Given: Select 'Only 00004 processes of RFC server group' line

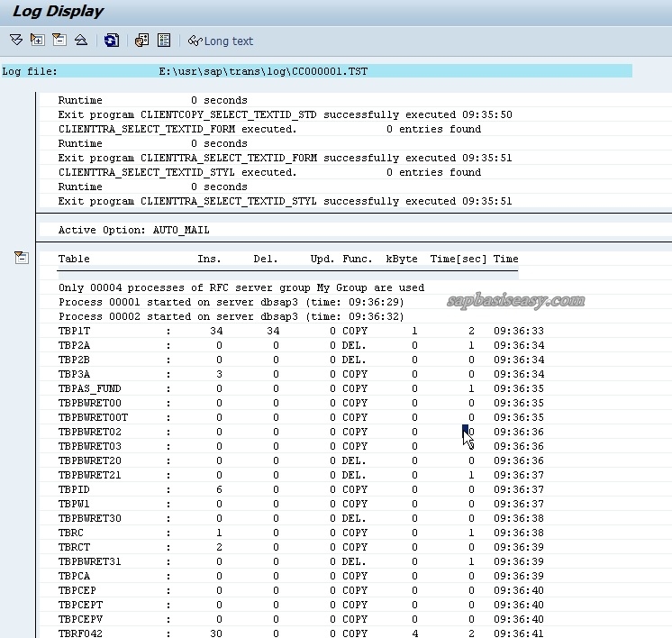Looking at the screenshot, I should (x=241, y=287).
